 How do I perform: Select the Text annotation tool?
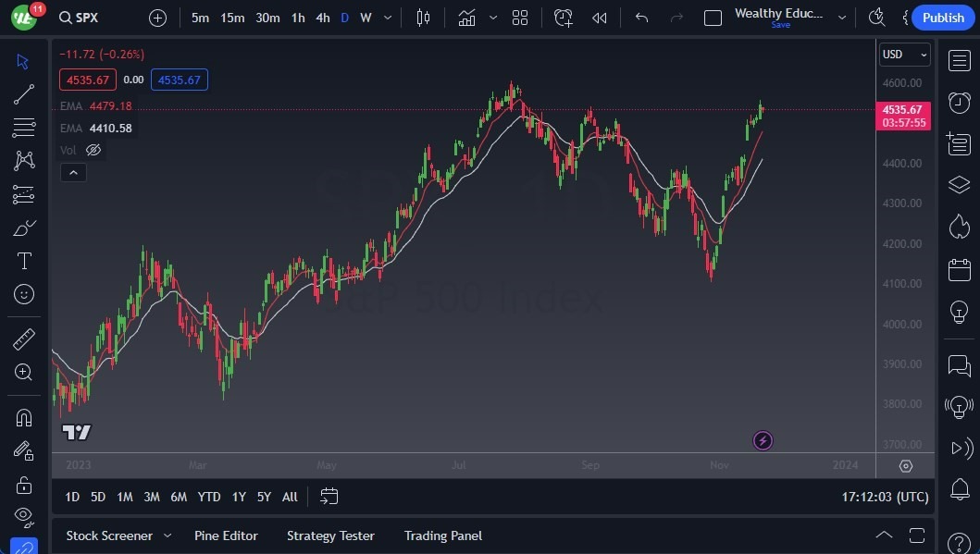(x=23, y=261)
